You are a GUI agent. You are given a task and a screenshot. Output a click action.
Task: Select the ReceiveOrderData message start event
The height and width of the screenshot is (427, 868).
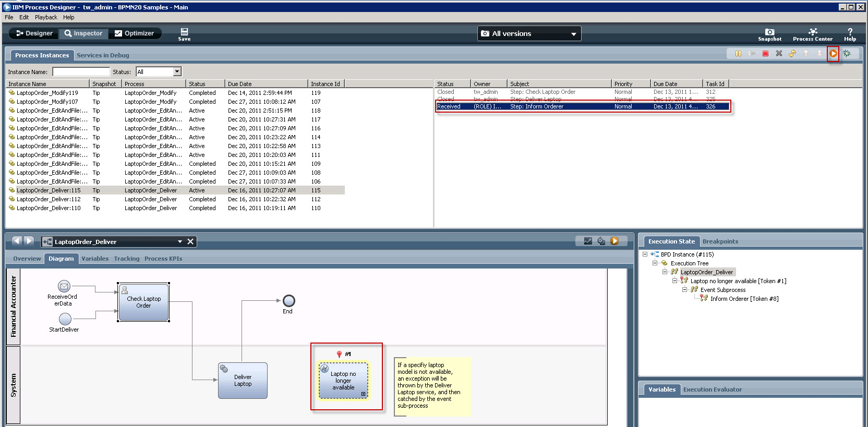(x=64, y=286)
